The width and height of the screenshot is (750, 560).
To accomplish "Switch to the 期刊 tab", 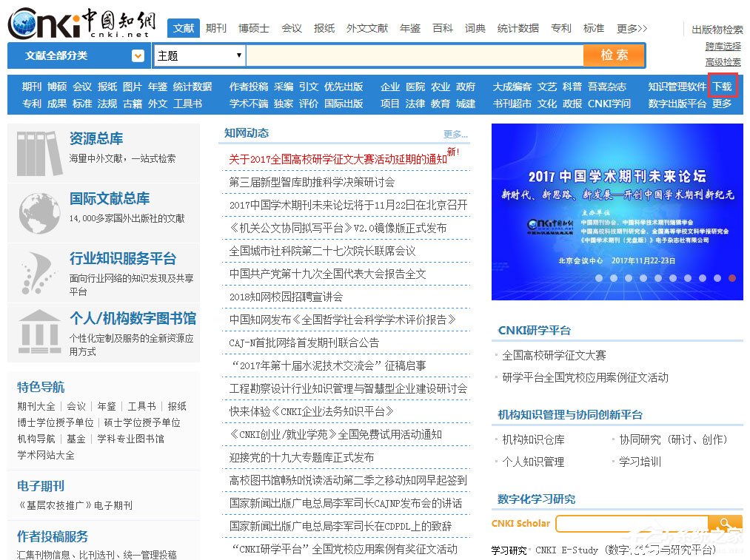I will [216, 28].
